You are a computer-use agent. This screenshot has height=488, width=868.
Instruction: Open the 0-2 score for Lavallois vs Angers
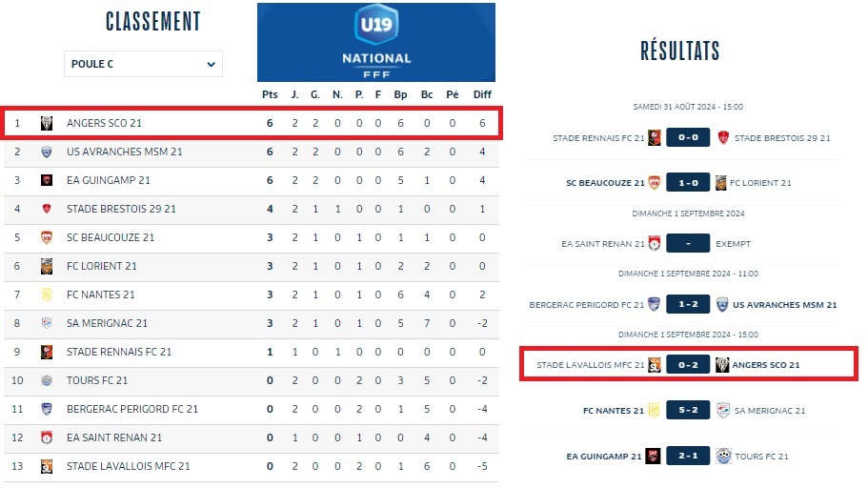click(x=688, y=365)
